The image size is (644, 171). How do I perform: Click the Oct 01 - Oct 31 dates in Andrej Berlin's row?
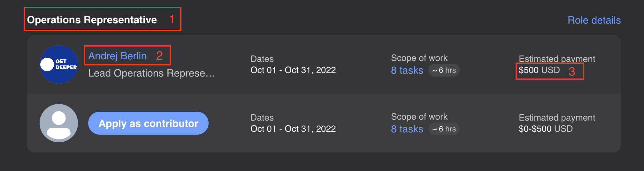pyautogui.click(x=293, y=70)
